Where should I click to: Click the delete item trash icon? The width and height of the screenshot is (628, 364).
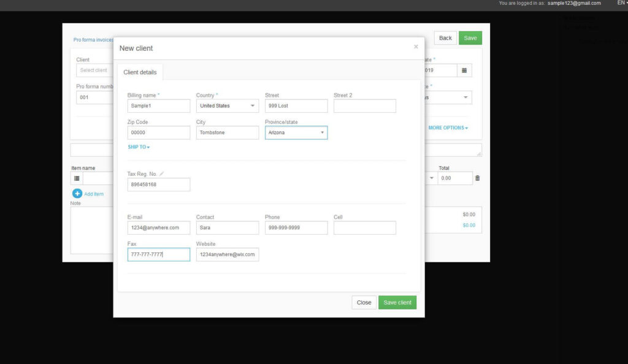coord(477,178)
